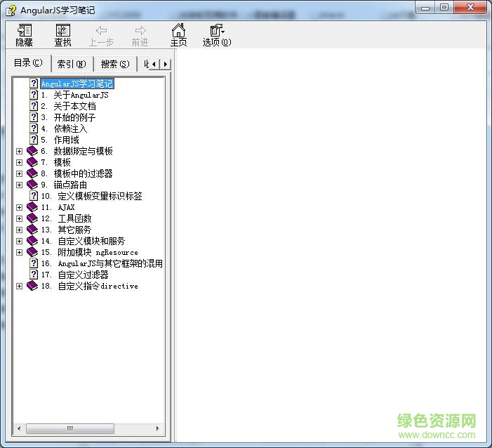Click page icon of 4. 依赖注入
The height and width of the screenshot is (448, 492).
[34, 129]
